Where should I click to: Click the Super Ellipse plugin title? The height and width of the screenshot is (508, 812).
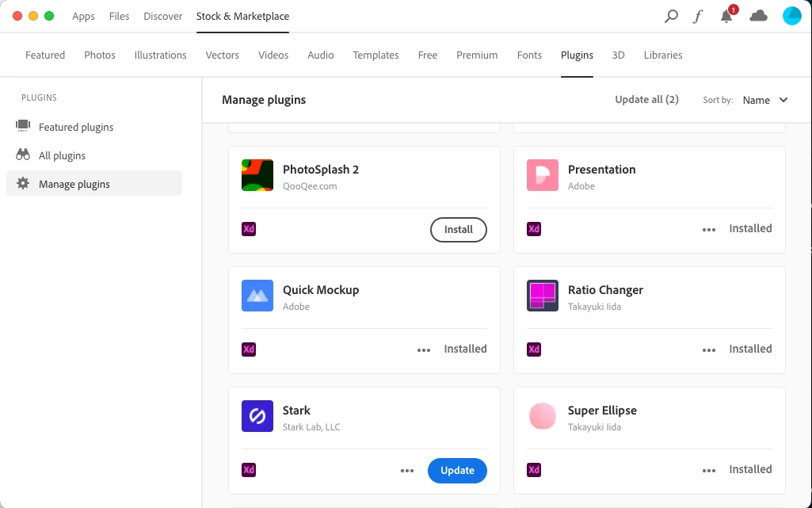(x=602, y=411)
